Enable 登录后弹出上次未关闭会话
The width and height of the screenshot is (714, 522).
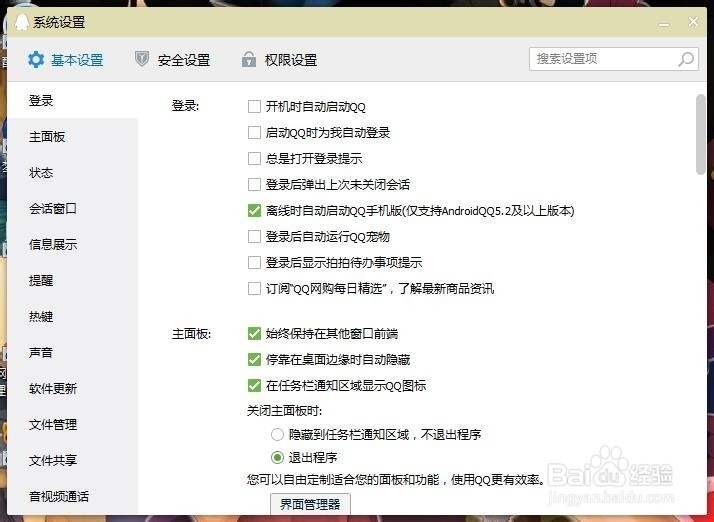point(254,184)
